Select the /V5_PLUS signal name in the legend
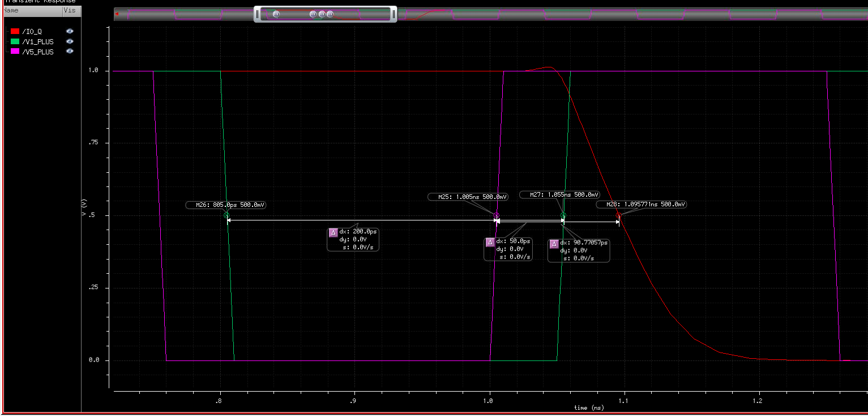Image resolution: width=868 pixels, height=416 pixels. click(x=37, y=52)
